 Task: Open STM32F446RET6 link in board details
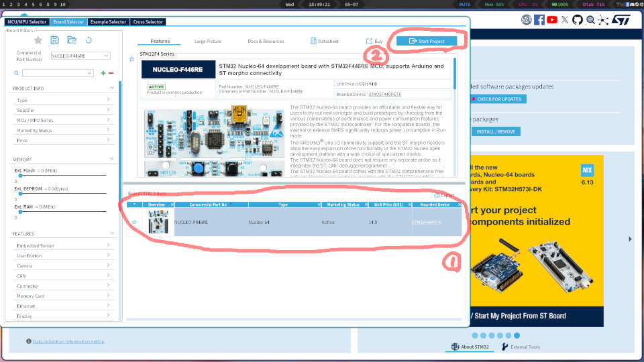pyautogui.click(x=385, y=95)
